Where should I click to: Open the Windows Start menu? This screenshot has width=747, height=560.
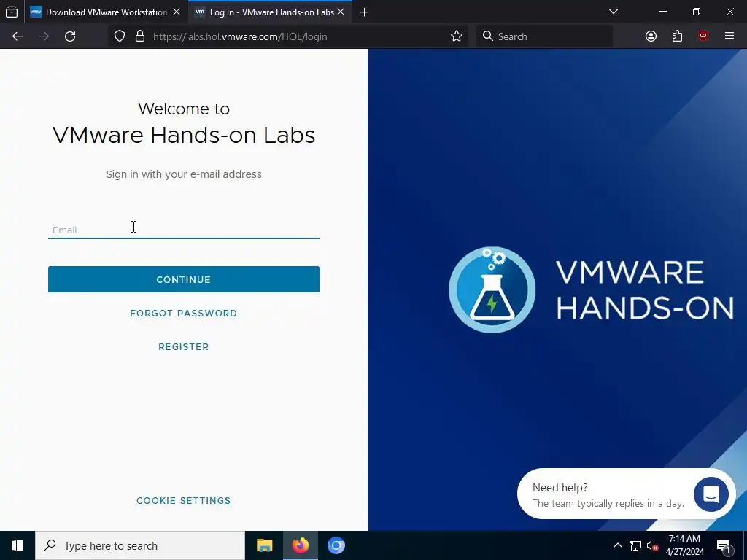tap(18, 545)
